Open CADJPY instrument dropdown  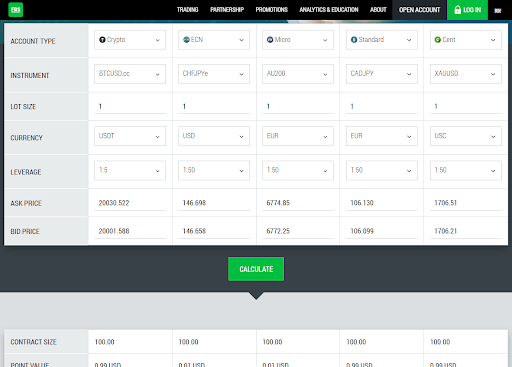click(x=382, y=74)
